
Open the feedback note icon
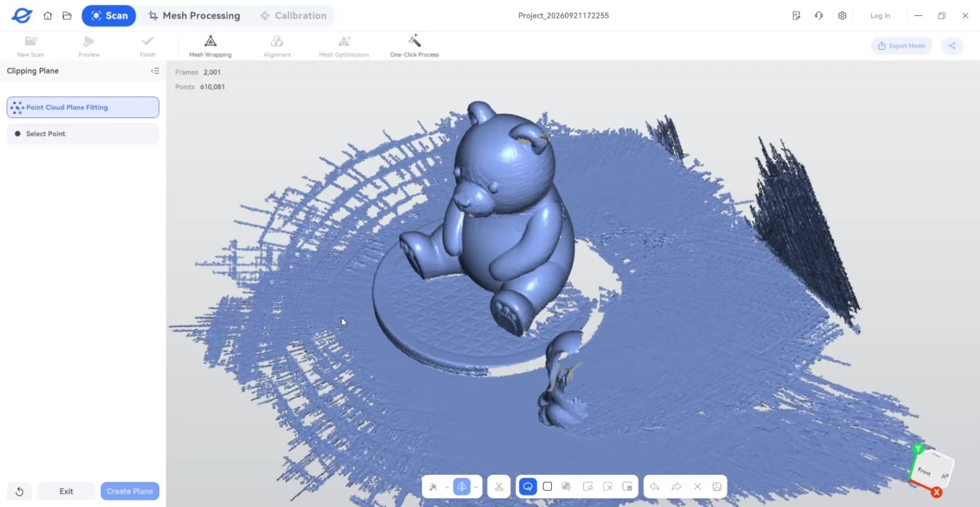(797, 15)
